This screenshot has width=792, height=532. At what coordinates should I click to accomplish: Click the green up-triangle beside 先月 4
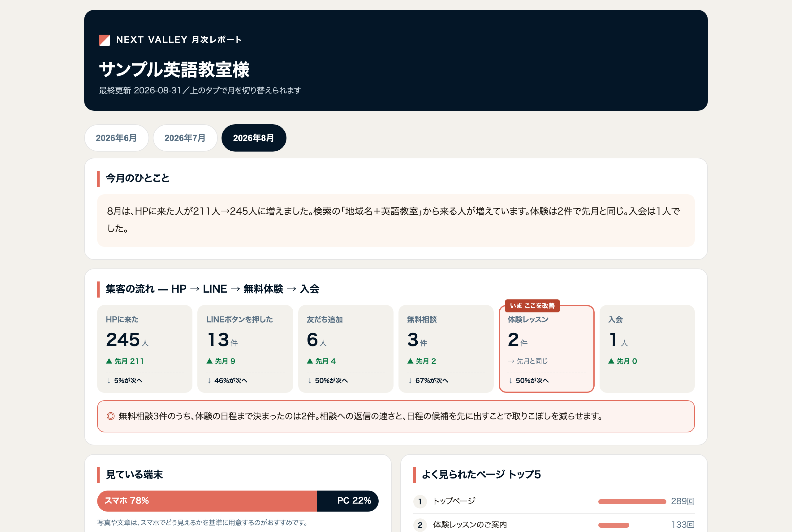310,361
